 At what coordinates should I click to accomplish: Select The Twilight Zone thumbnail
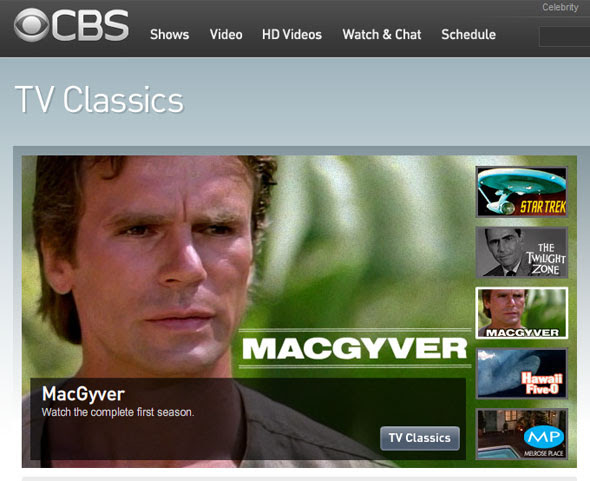point(522,252)
